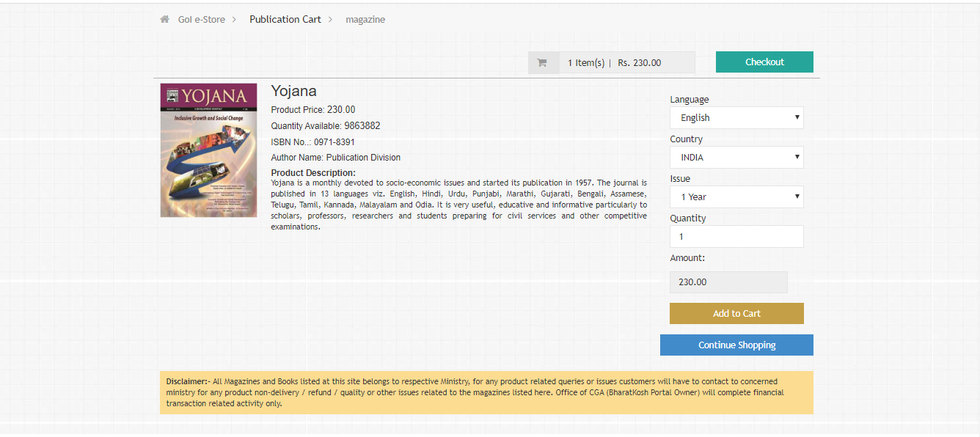The image size is (980, 437).
Task: Click the Issue field label
Action: (x=680, y=179)
